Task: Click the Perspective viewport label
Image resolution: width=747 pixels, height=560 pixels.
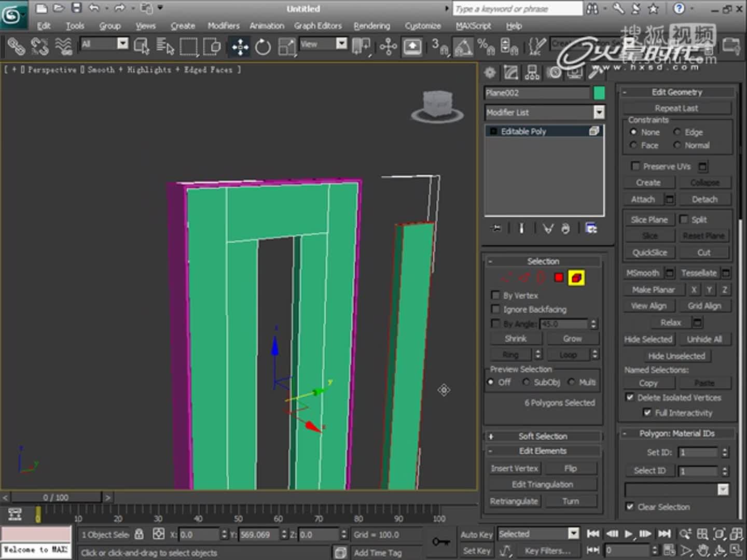Action: coord(52,69)
